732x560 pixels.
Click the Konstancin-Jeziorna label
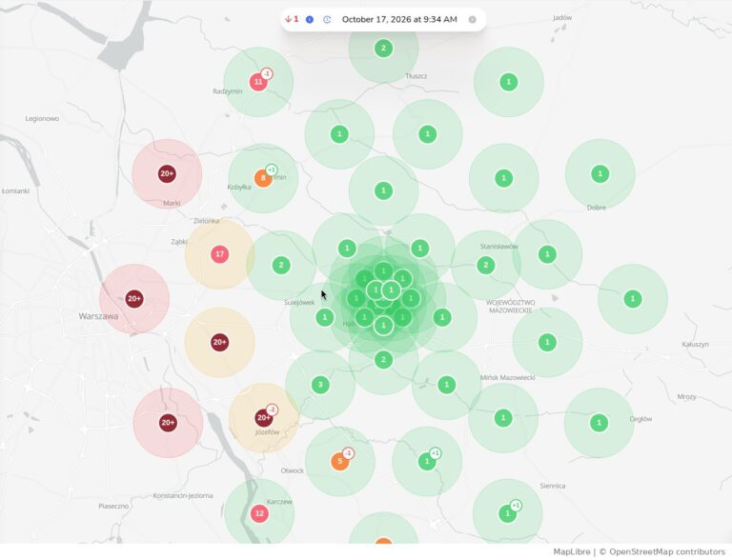pyautogui.click(x=183, y=495)
